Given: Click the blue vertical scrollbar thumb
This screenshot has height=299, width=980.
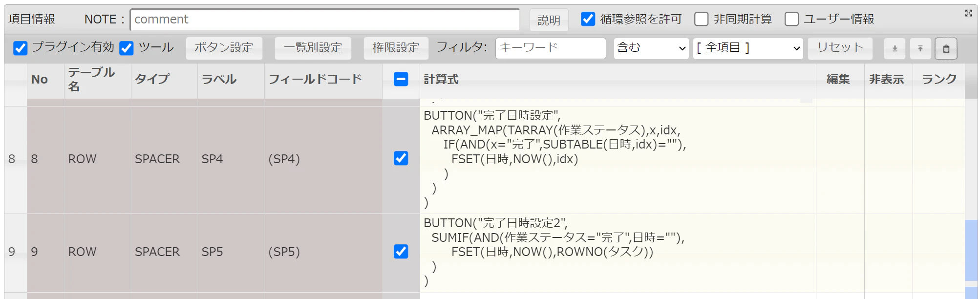Looking at the screenshot, I should (971, 250).
